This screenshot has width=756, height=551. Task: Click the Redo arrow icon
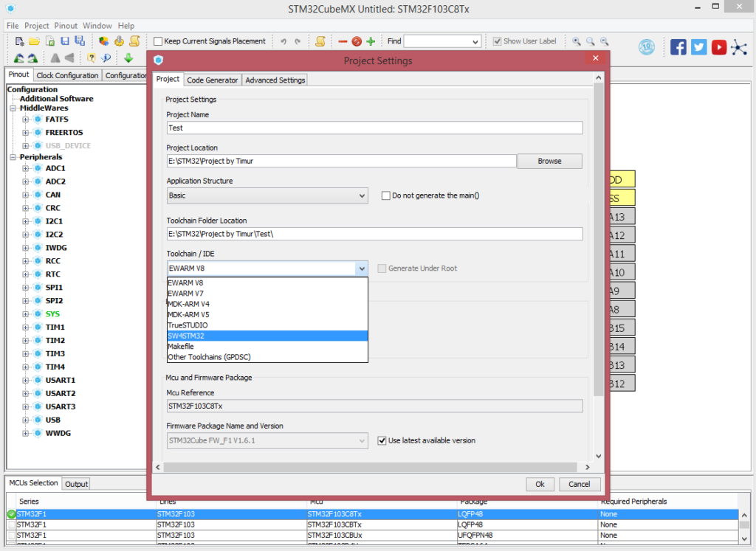(298, 41)
